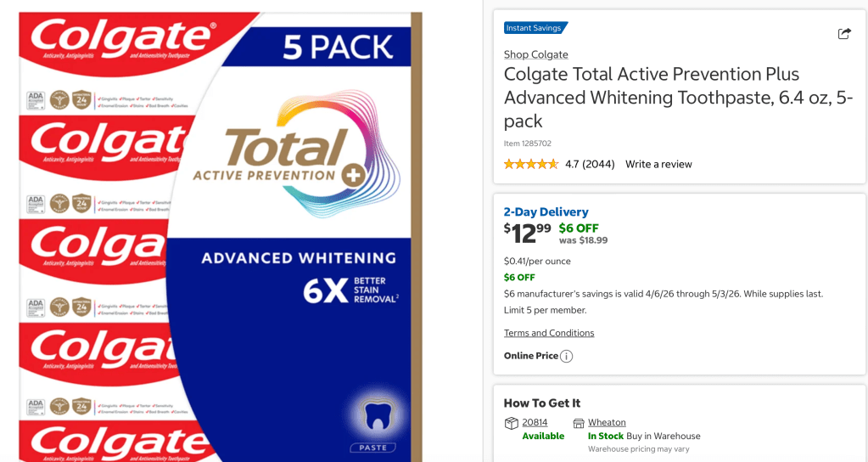Open the Online Price info icon

pyautogui.click(x=566, y=356)
